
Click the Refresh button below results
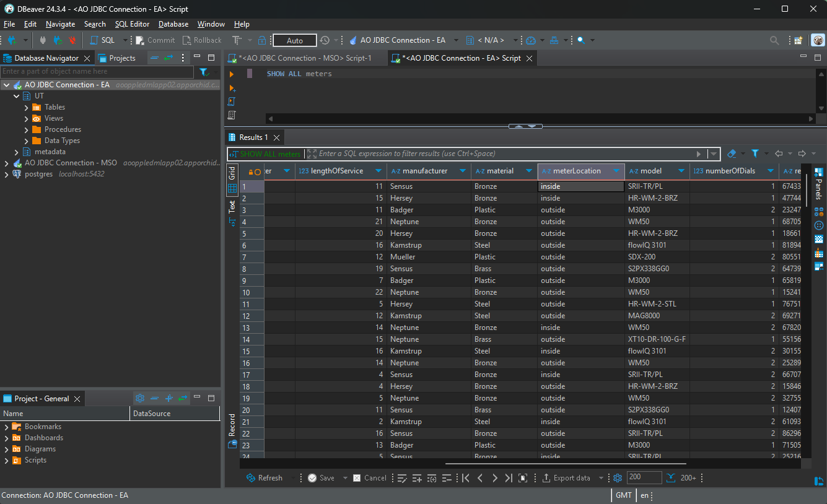pyautogui.click(x=265, y=478)
